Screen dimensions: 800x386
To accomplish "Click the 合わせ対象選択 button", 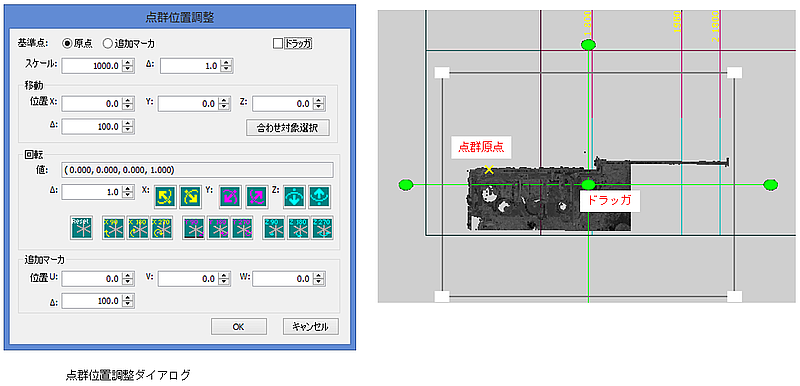I will [287, 127].
